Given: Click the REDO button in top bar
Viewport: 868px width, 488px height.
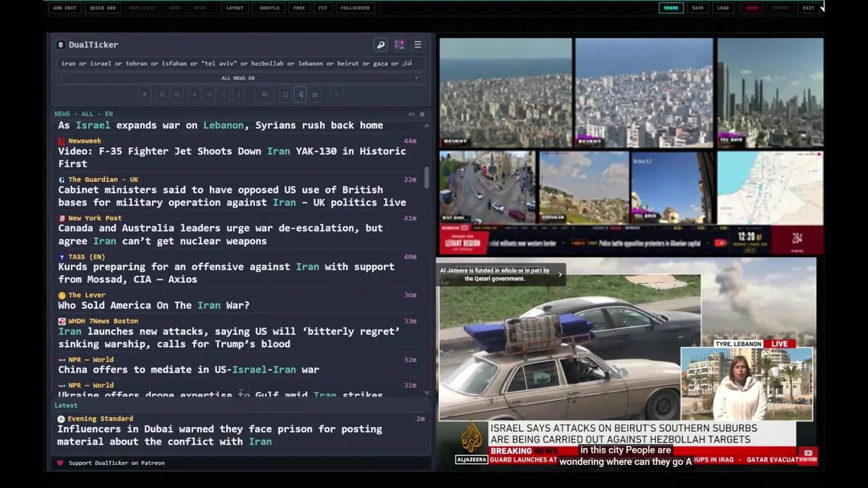Looking at the screenshot, I should coord(200,8).
